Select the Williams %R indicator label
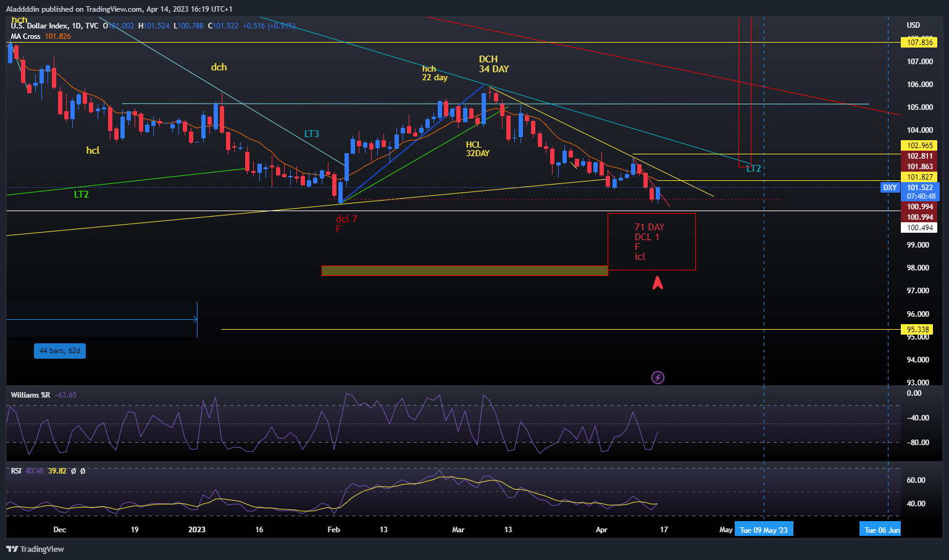 pos(30,395)
